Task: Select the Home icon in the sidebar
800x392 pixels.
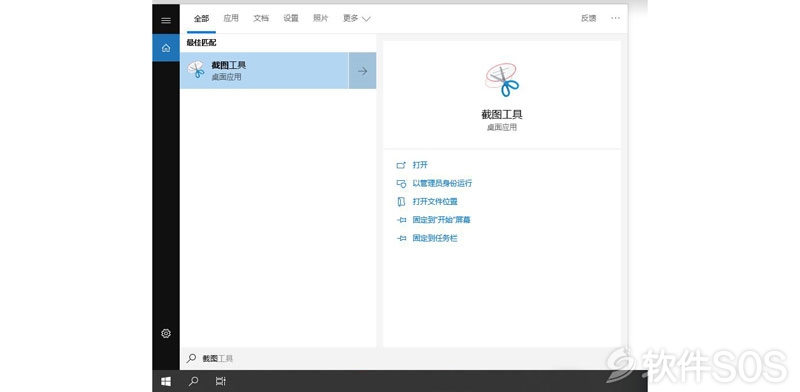Action: [x=166, y=48]
